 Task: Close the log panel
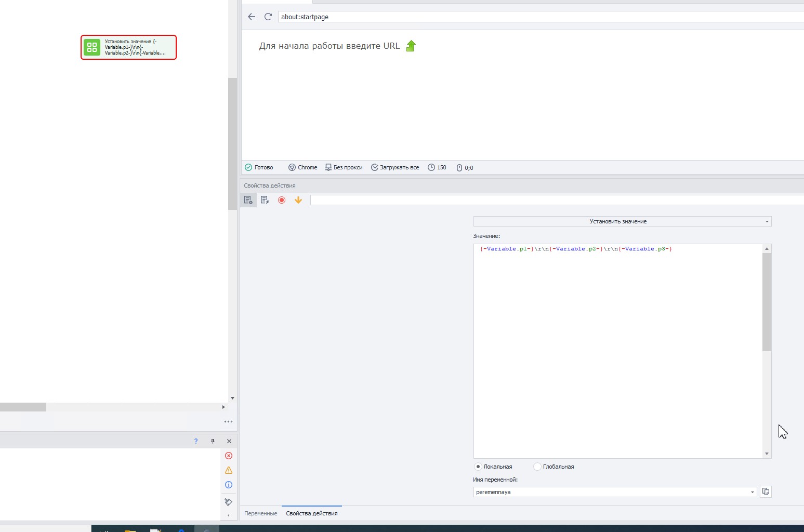[229, 441]
